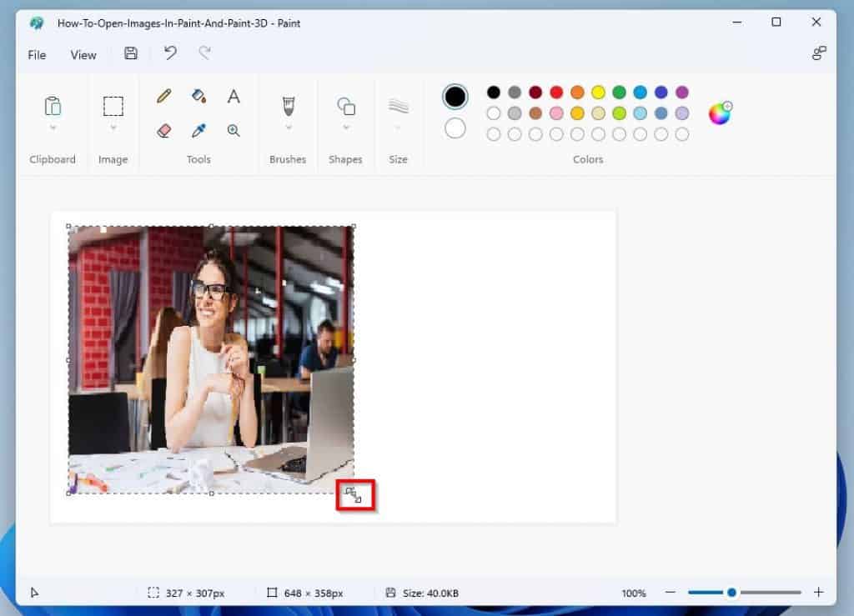Select the Magnifier tool
This screenshot has height=616, width=854.
point(234,131)
